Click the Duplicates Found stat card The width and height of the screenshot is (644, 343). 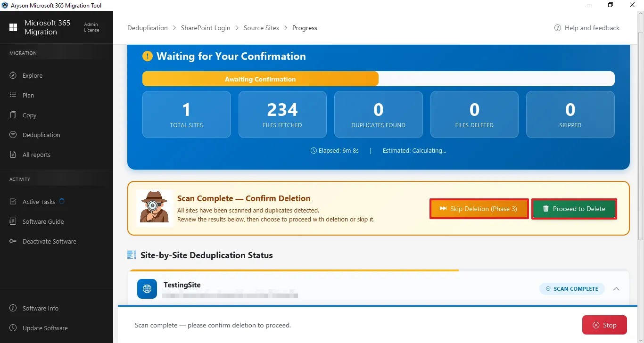[x=379, y=114]
